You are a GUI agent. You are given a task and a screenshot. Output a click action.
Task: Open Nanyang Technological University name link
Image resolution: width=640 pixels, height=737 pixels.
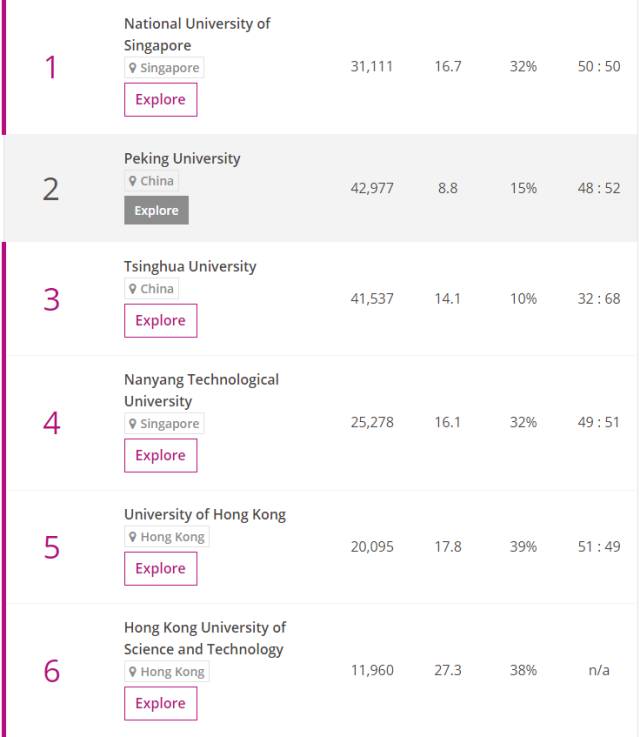click(x=201, y=390)
